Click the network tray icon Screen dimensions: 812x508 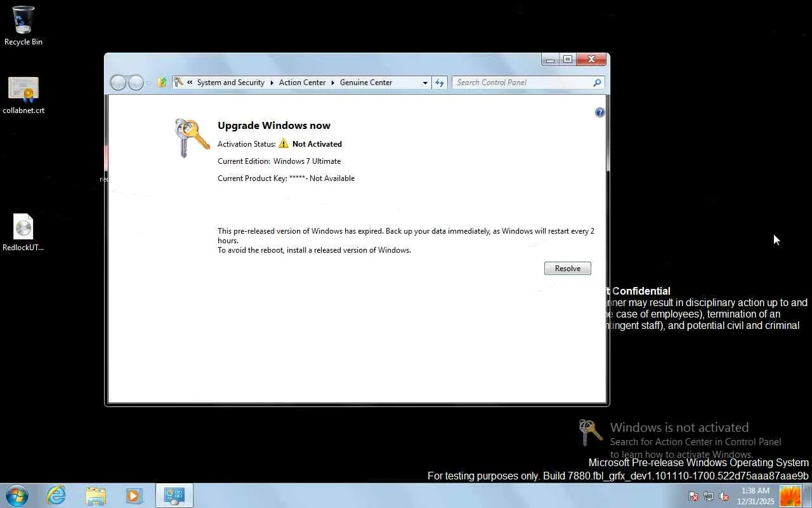click(709, 496)
